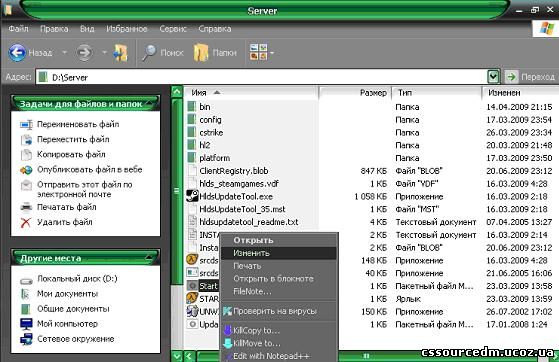Screen dimensions: 559x362
Task: Click the email envelope task icon
Action: click(x=26, y=185)
